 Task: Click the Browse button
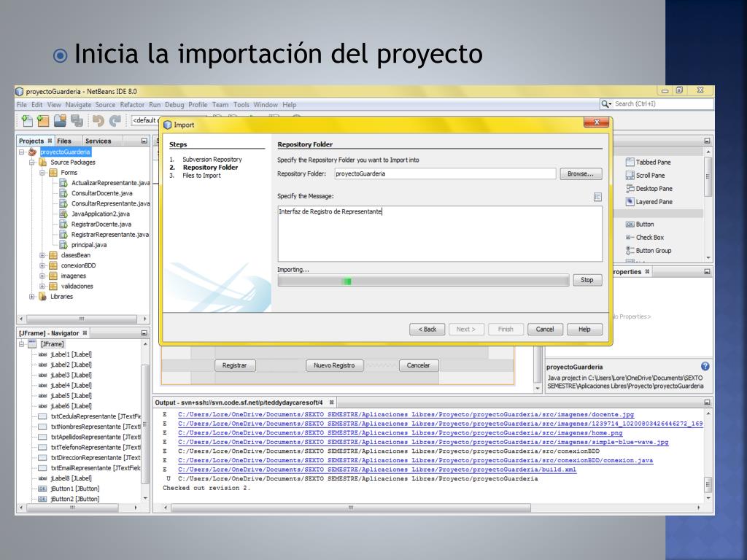click(x=581, y=174)
